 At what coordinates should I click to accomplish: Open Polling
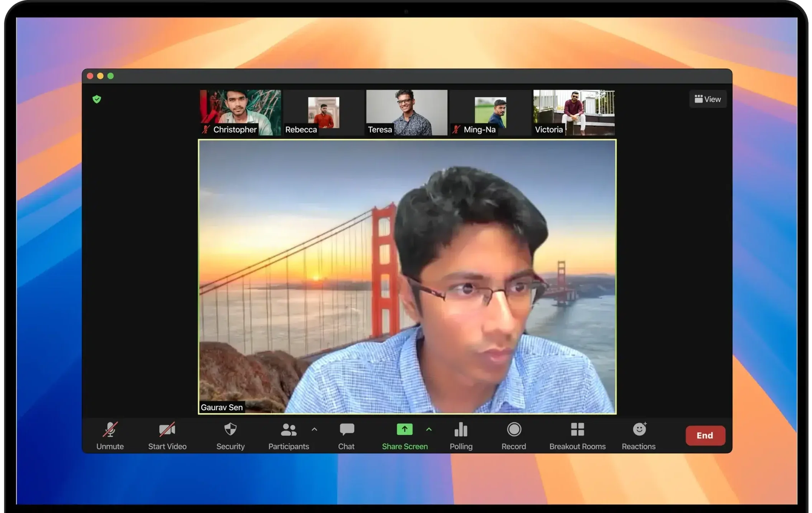pyautogui.click(x=461, y=436)
